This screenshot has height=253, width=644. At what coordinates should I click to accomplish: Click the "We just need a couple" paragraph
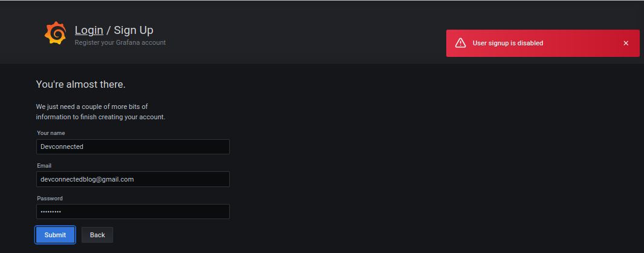(x=100, y=111)
